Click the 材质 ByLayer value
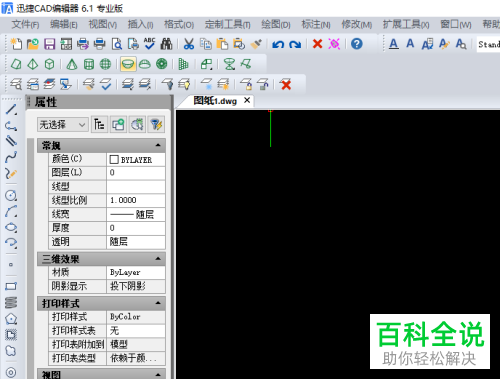The image size is (500, 379). coord(136,272)
